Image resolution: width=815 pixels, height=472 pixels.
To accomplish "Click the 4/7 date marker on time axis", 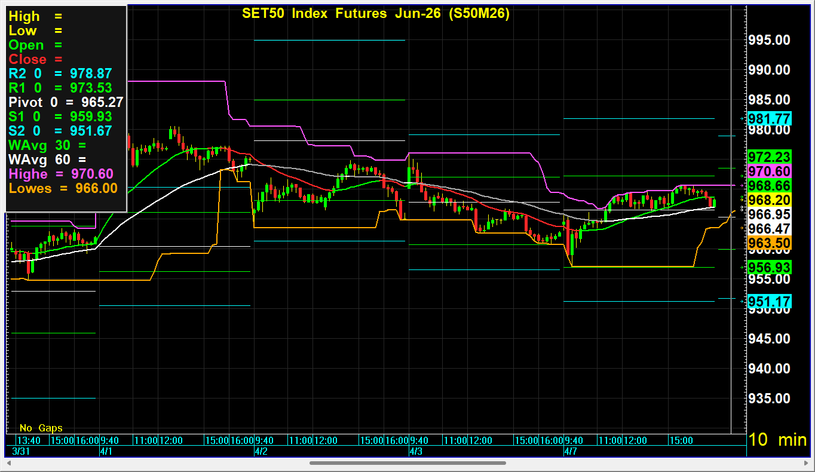I will (570, 450).
